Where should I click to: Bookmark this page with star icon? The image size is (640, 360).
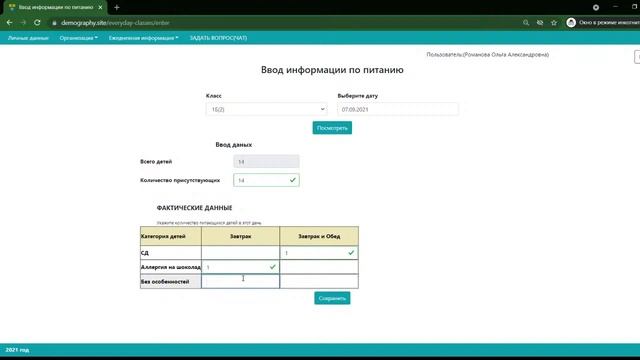click(x=554, y=23)
